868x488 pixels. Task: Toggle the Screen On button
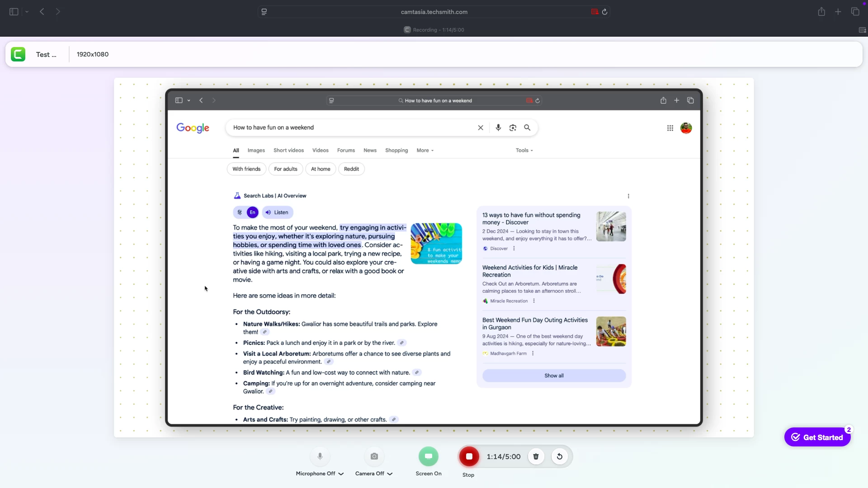[x=428, y=456]
